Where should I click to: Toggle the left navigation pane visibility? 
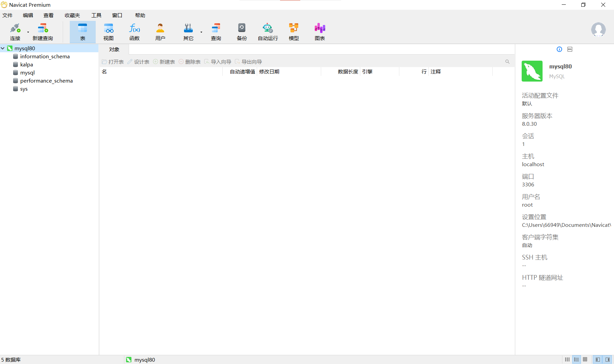(597, 360)
